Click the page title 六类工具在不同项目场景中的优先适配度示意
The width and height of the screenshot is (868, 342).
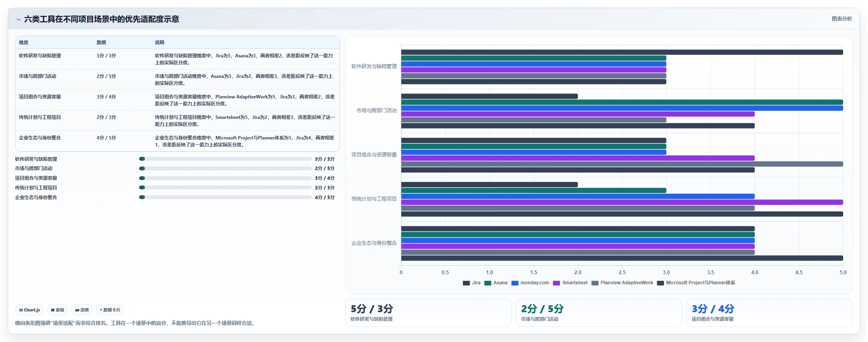(x=102, y=19)
